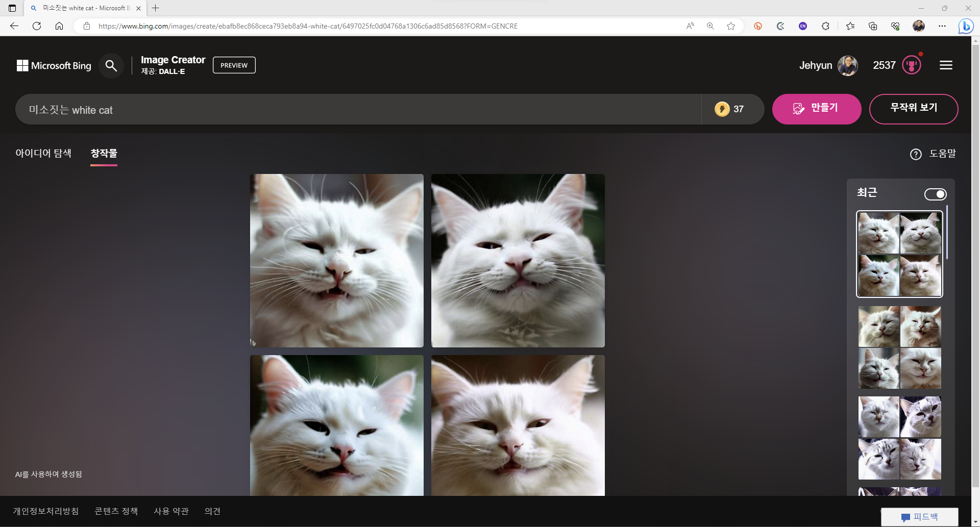The width and height of the screenshot is (980, 527).
Task: Click the purple EN extension icon
Action: click(x=803, y=26)
